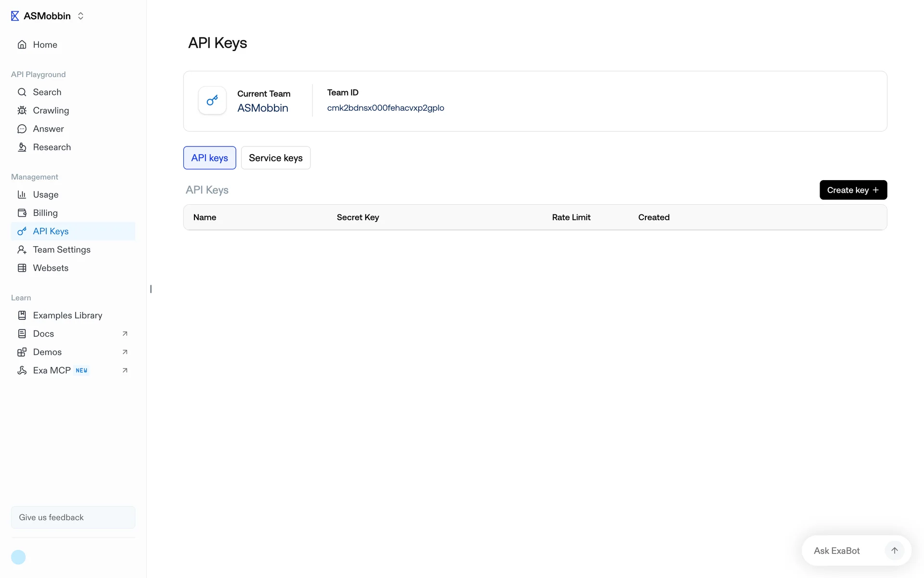Open Team Settings in the sidebar
924x578 pixels.
tap(62, 250)
